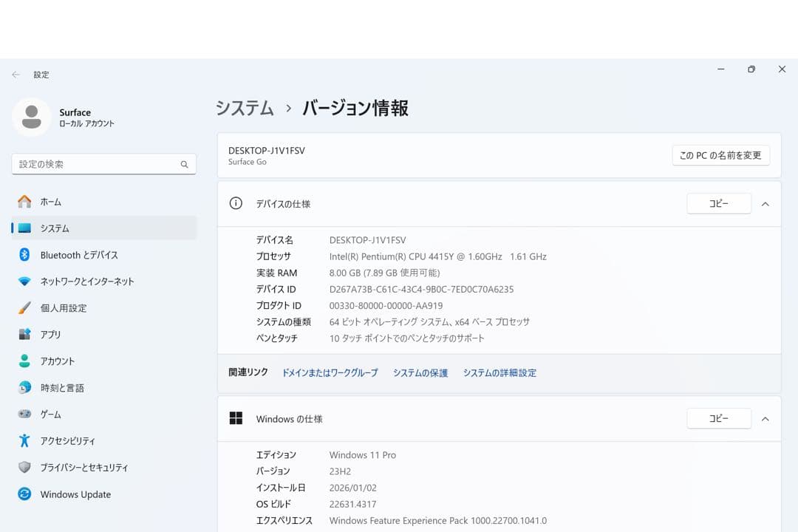Viewport: 798px width, 532px height.
Task: Copy Windows specs with コピー button
Action: click(719, 418)
